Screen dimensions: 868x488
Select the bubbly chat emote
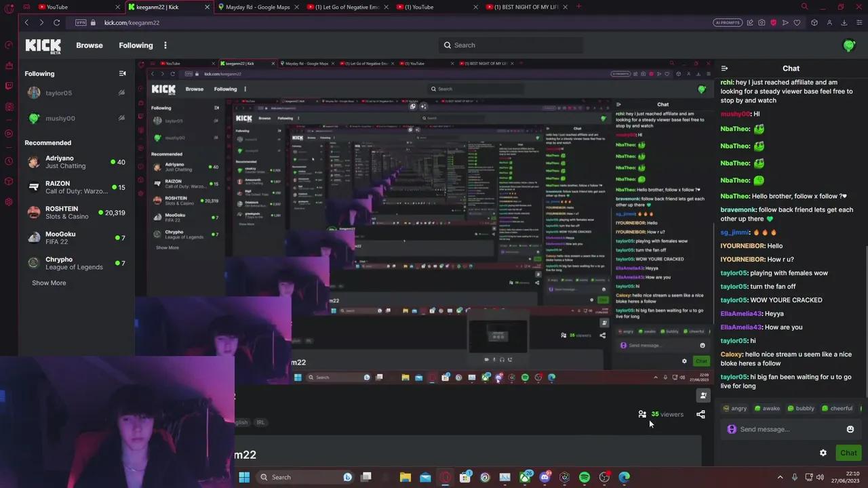(x=801, y=409)
